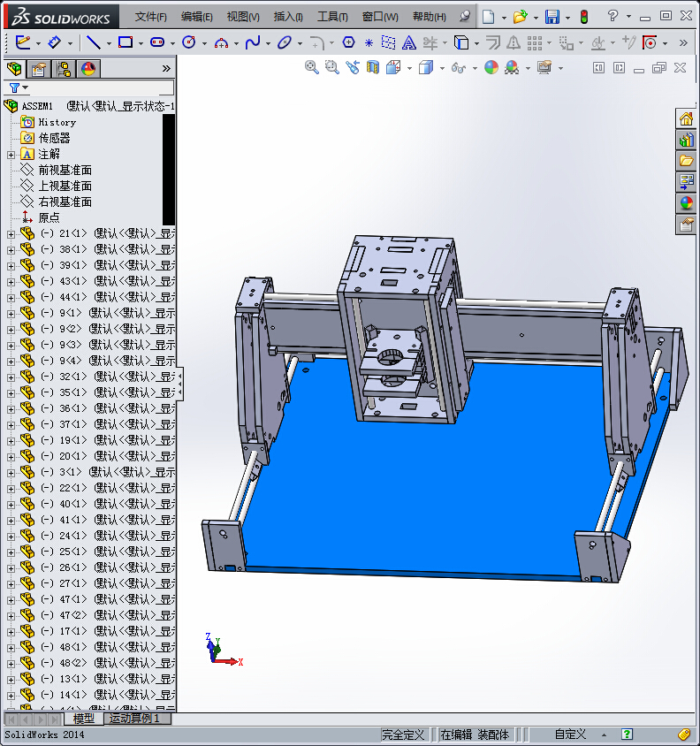Image resolution: width=700 pixels, height=746 pixels.
Task: Click Zoom to Fit icon
Action: coord(312,67)
